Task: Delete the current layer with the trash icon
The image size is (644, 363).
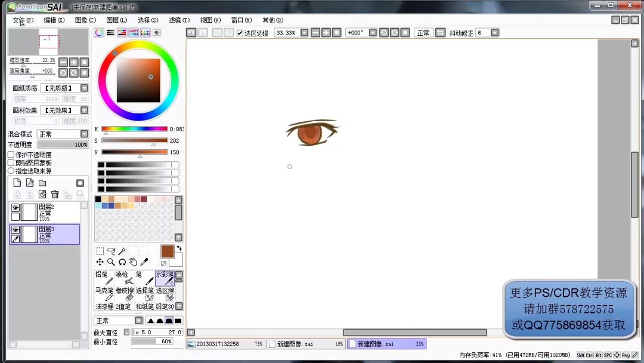Action: [55, 195]
